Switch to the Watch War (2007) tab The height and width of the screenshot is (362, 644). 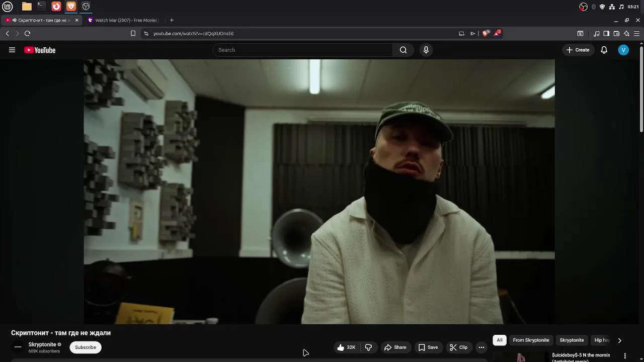click(123, 20)
